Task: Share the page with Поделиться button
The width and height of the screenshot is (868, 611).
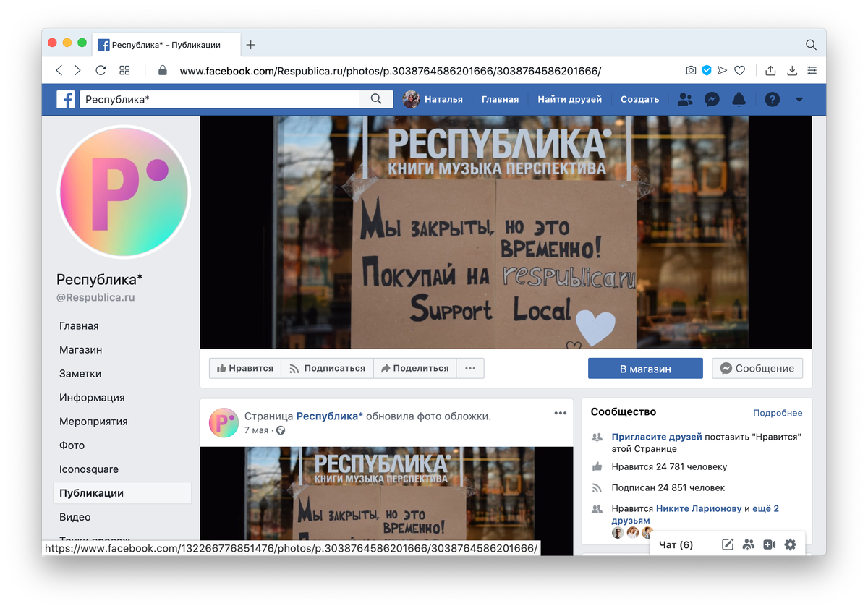Action: pyautogui.click(x=415, y=368)
